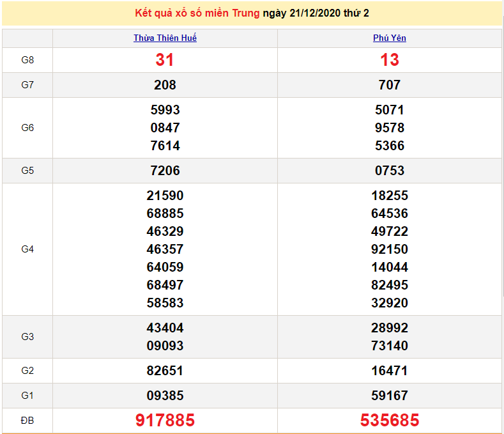This screenshot has height=434, width=504.
Task: Click the G3 result 43404
Action: coord(165,328)
